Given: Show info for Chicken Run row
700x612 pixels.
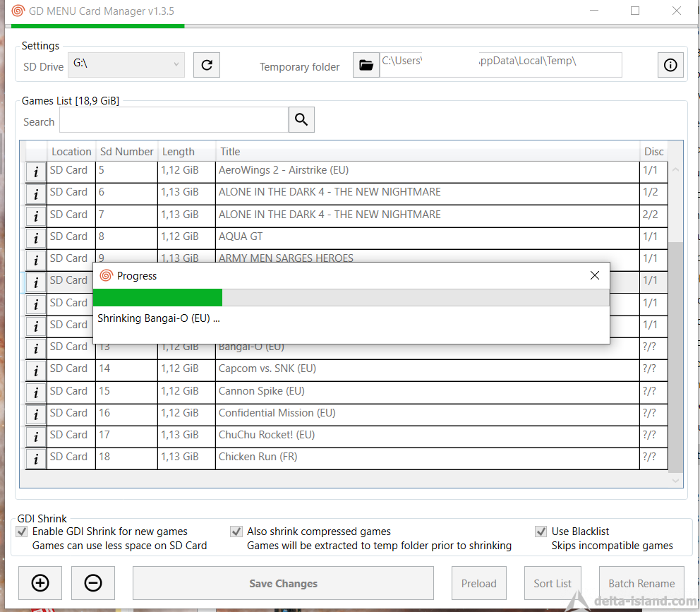Looking at the screenshot, I should coord(36,459).
